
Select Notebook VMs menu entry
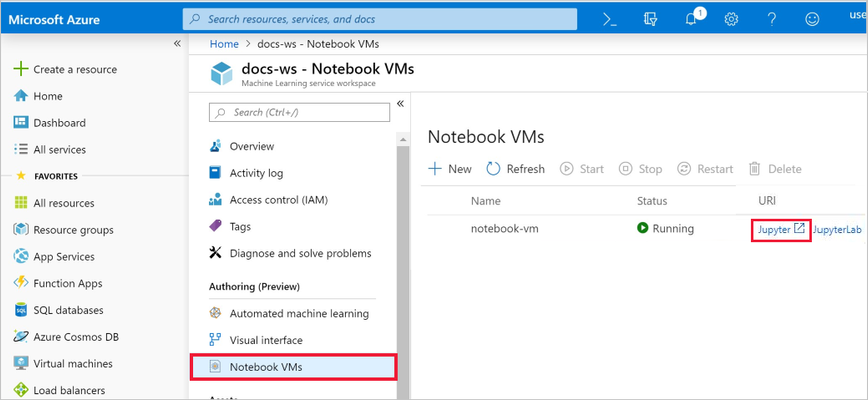coord(293,367)
